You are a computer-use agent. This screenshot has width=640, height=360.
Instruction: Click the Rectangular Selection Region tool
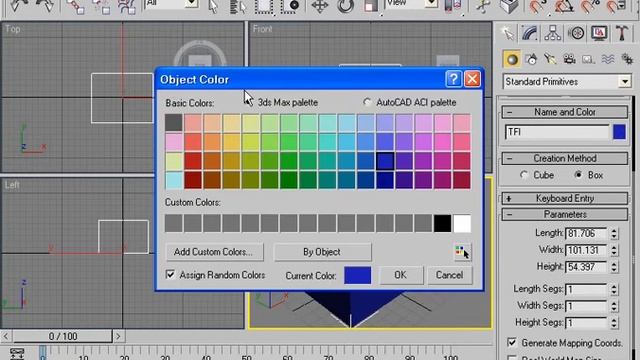tap(264, 6)
